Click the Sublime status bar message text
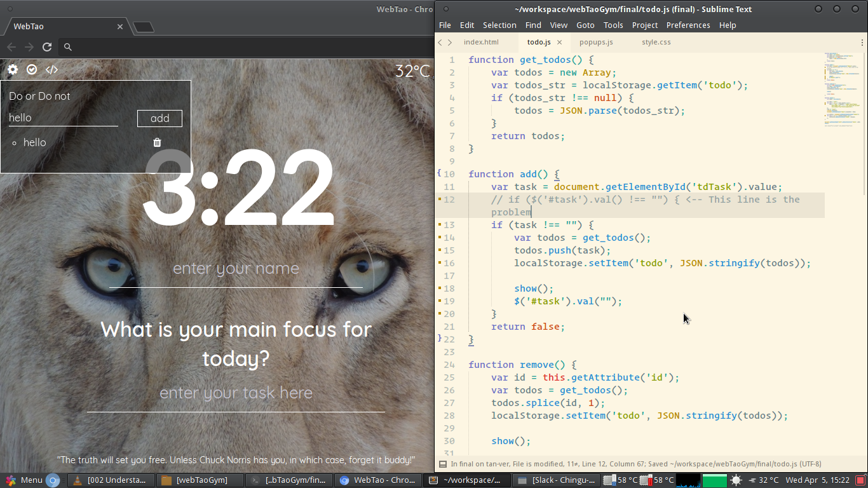Image resolution: width=868 pixels, height=488 pixels. [635, 464]
